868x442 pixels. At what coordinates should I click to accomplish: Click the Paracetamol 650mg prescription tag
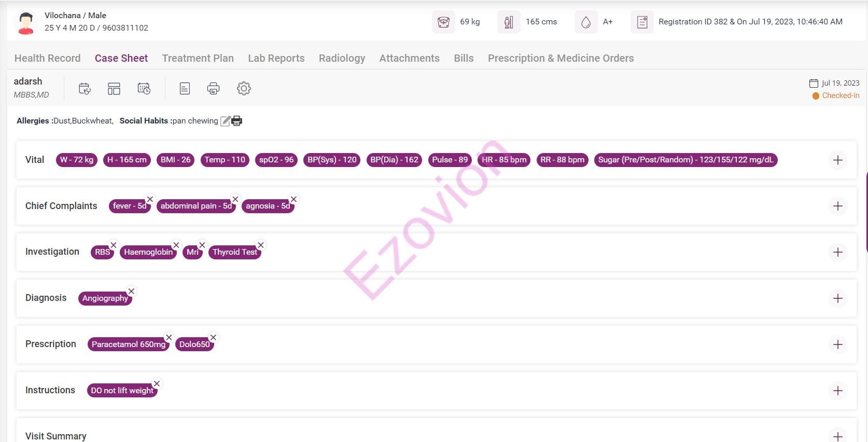pos(128,344)
